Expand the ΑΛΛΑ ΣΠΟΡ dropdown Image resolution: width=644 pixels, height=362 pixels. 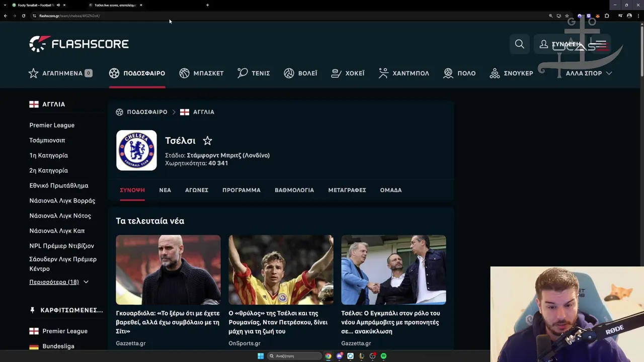click(589, 73)
